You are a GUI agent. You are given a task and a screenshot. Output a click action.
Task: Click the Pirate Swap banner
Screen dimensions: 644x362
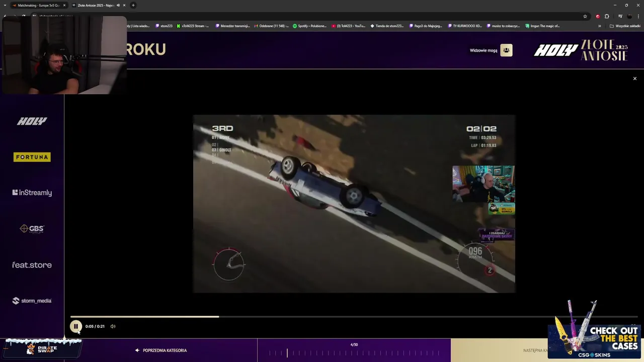(x=42, y=348)
